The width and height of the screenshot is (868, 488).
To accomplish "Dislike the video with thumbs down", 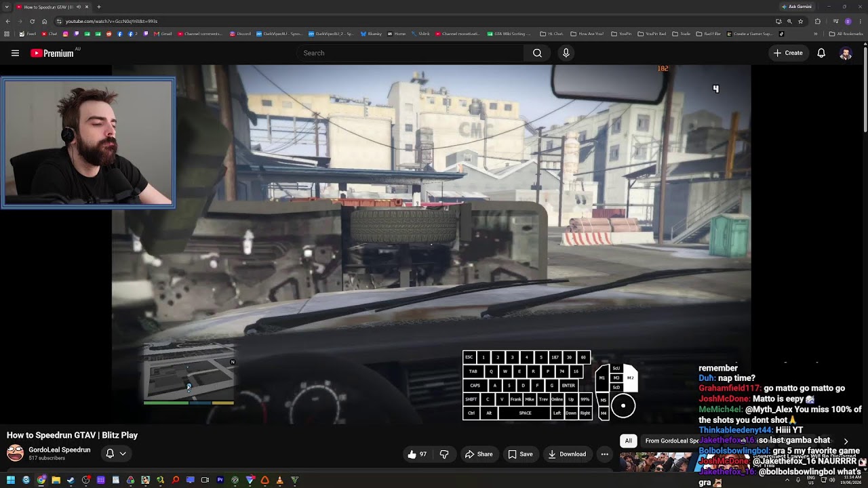I will click(x=444, y=454).
